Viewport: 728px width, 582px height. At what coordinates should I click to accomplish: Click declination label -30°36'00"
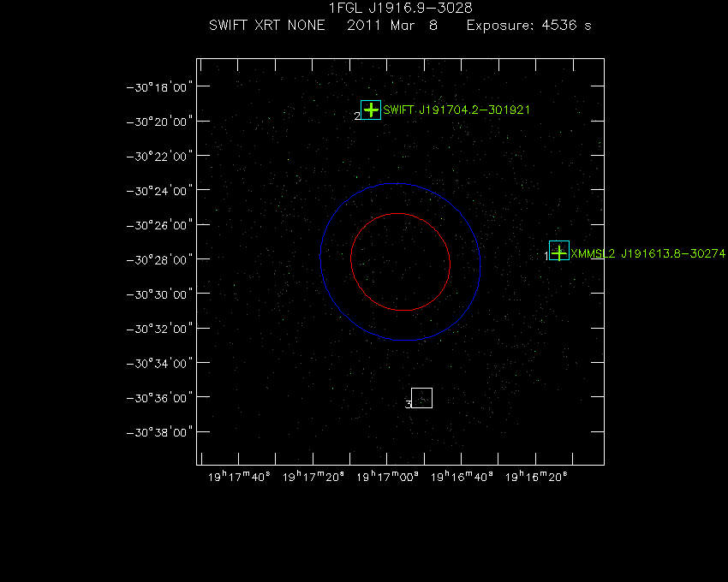pos(159,398)
